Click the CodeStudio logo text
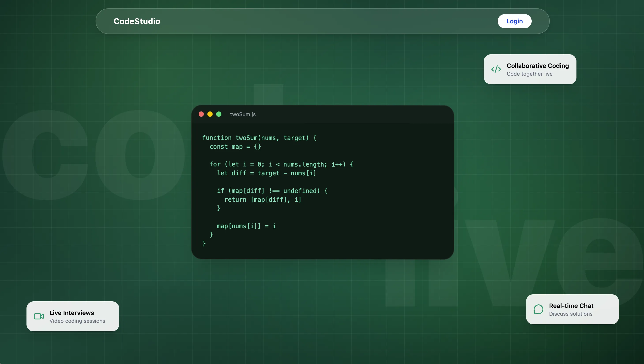Viewport: 644px width, 364px height. [137, 21]
